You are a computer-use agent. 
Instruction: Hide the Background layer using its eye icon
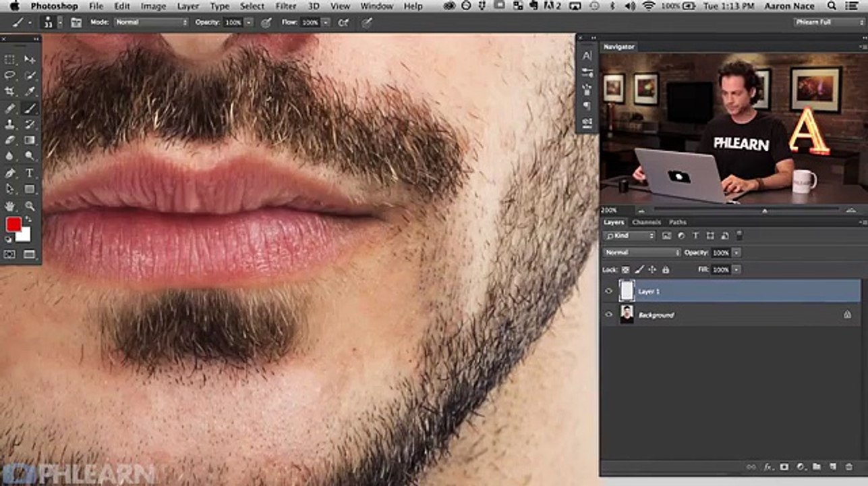click(x=608, y=315)
